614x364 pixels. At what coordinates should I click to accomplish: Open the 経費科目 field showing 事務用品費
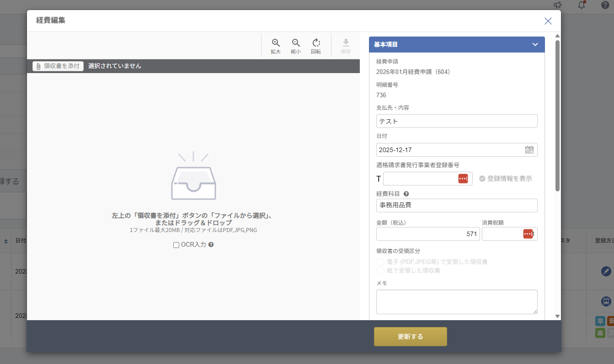tap(456, 206)
